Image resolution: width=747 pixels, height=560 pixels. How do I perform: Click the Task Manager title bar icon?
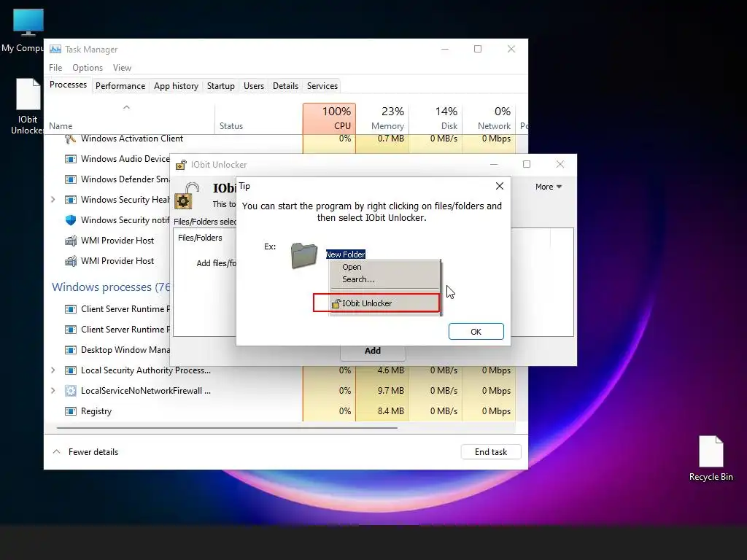point(55,50)
